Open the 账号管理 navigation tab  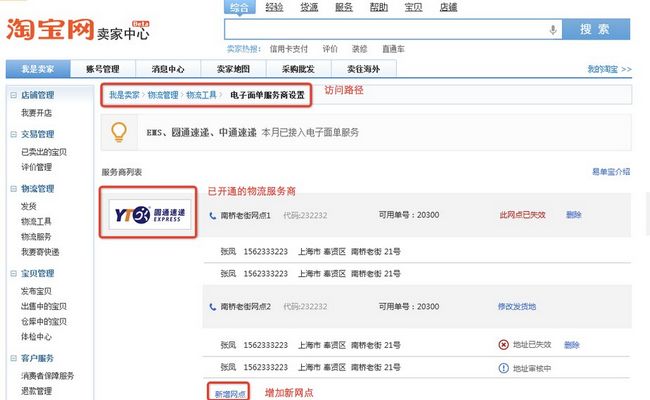click(102, 69)
